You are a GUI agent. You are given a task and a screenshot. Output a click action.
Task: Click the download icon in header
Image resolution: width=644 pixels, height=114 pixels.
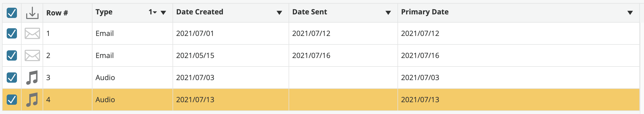[32, 13]
